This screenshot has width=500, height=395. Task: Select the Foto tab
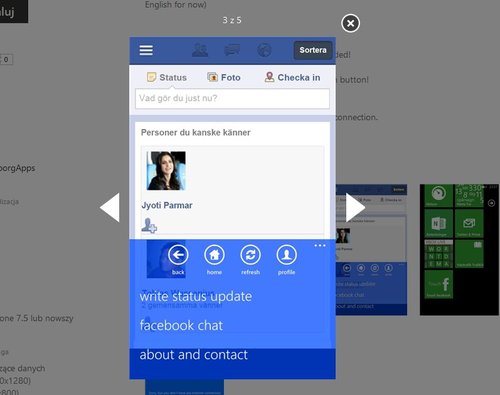click(224, 77)
